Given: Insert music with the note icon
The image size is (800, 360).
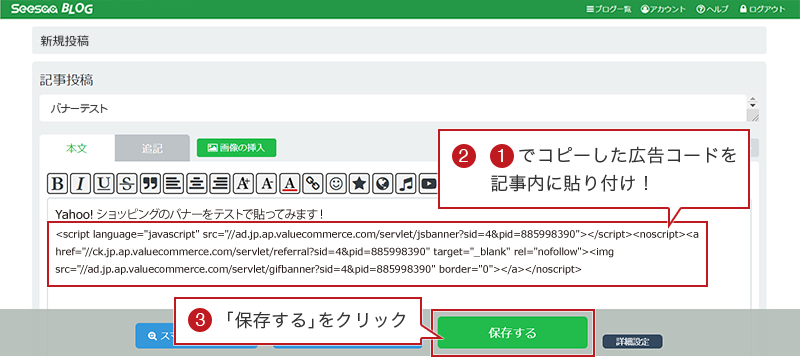Looking at the screenshot, I should pyautogui.click(x=406, y=184).
